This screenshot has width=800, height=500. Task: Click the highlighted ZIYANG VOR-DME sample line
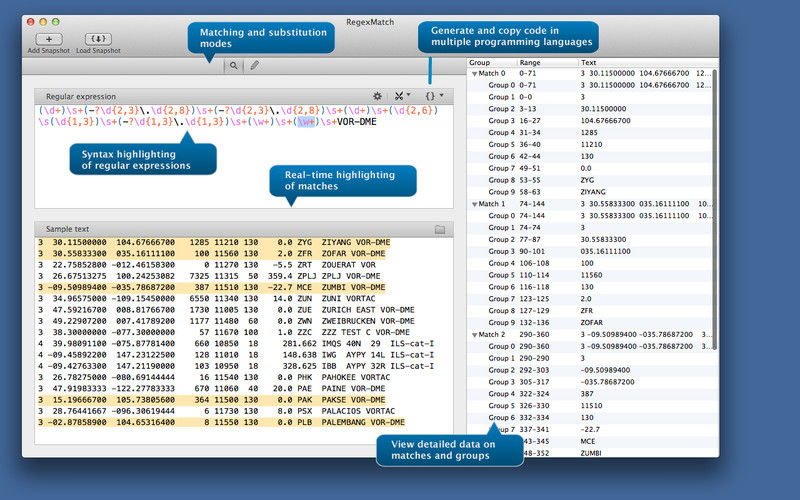pos(214,242)
